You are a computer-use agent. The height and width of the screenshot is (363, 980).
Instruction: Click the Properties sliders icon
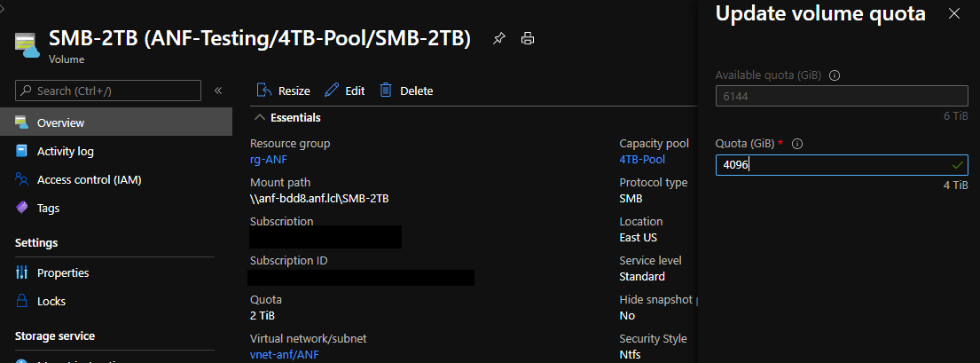22,272
